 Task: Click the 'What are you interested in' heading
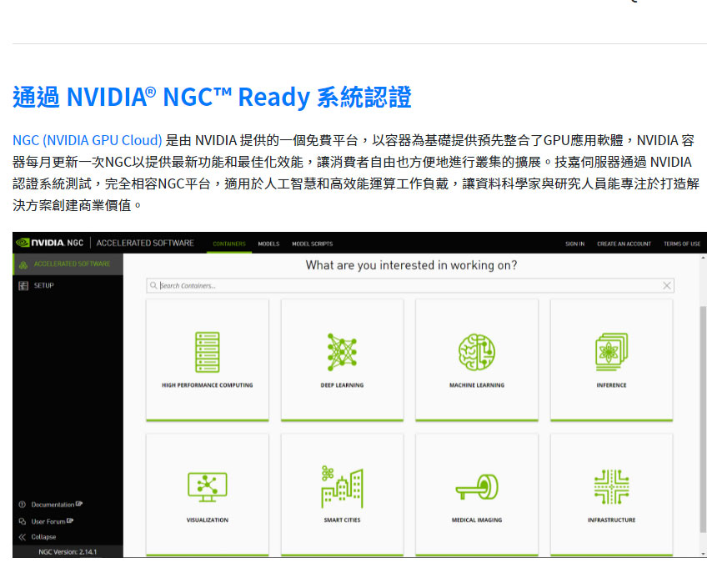pos(411,265)
